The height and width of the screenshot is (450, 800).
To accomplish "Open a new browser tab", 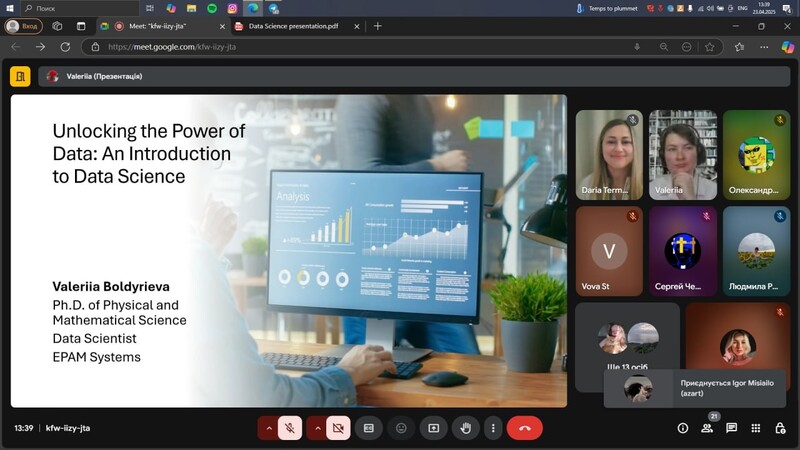I will click(x=378, y=26).
